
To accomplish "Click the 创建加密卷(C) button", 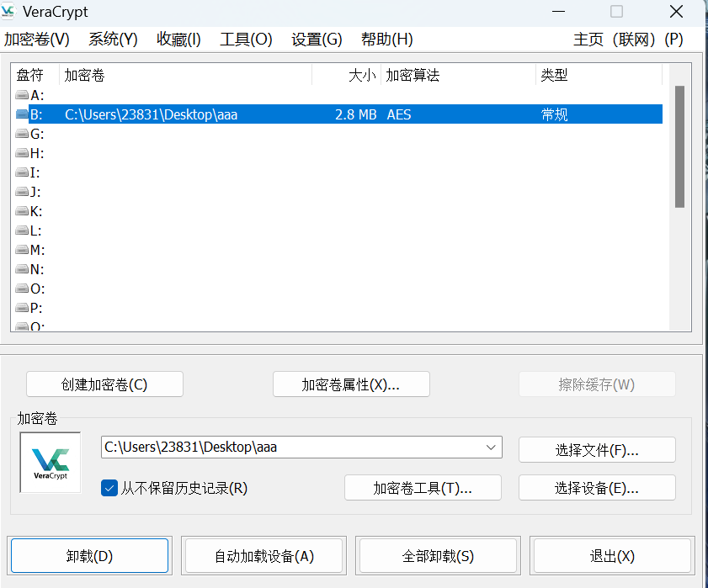I will 104,384.
